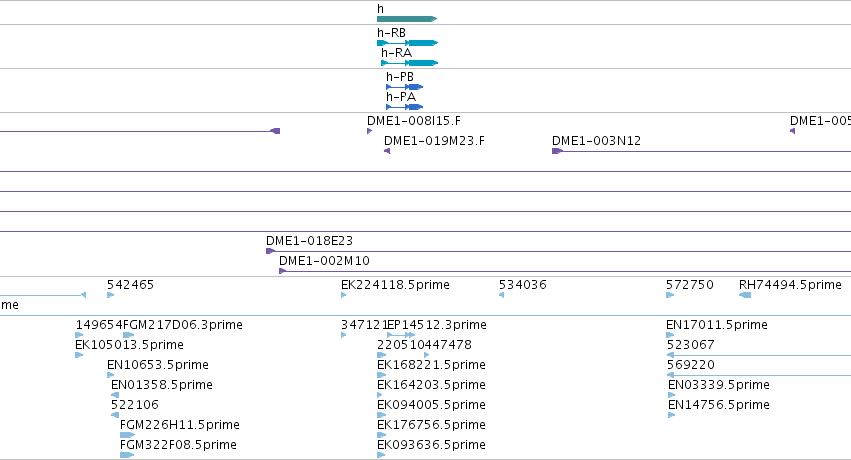Click the h-RB transcript glyph
Image resolution: width=851 pixels, height=460 pixels.
408,43
